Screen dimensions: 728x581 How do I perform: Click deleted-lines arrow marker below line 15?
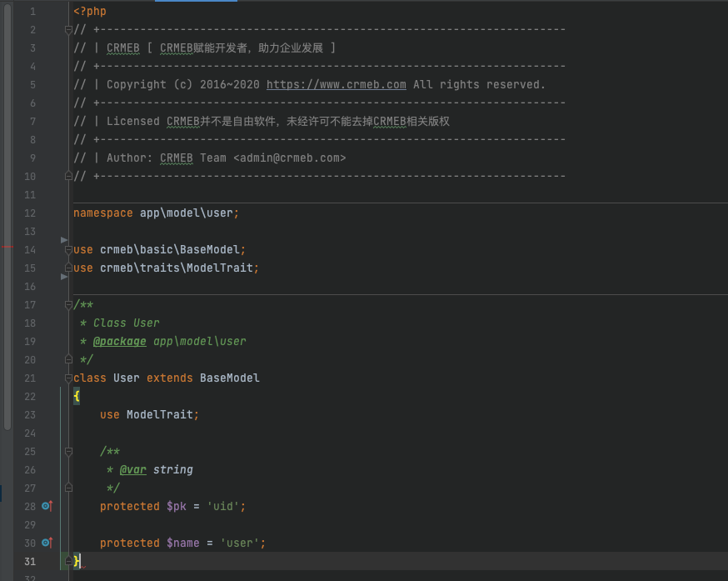tap(64, 277)
